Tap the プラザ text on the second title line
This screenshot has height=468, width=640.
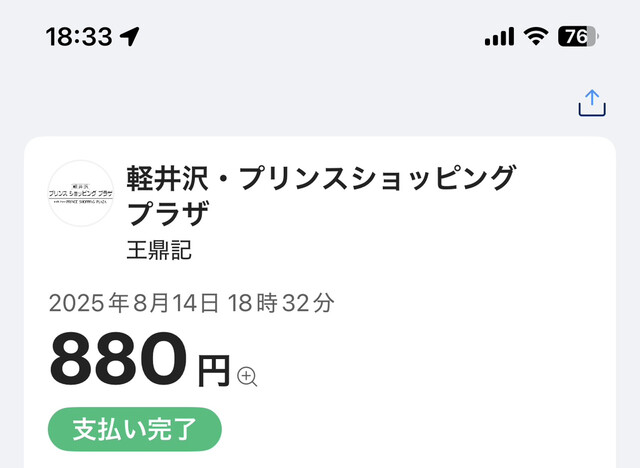tap(169, 214)
